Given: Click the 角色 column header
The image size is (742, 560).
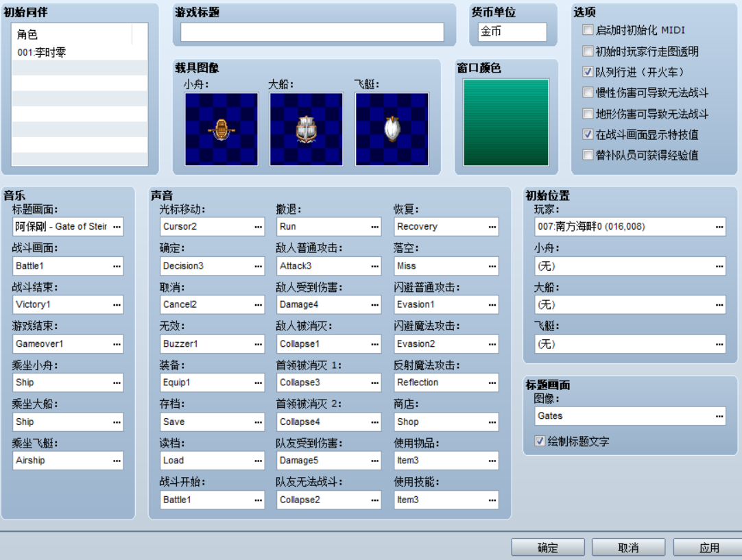Looking at the screenshot, I should pos(72,34).
